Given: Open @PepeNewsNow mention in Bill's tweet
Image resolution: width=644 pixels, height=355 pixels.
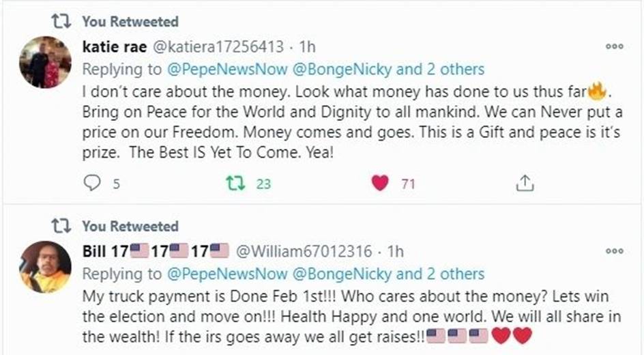Looking at the screenshot, I should click(227, 274).
